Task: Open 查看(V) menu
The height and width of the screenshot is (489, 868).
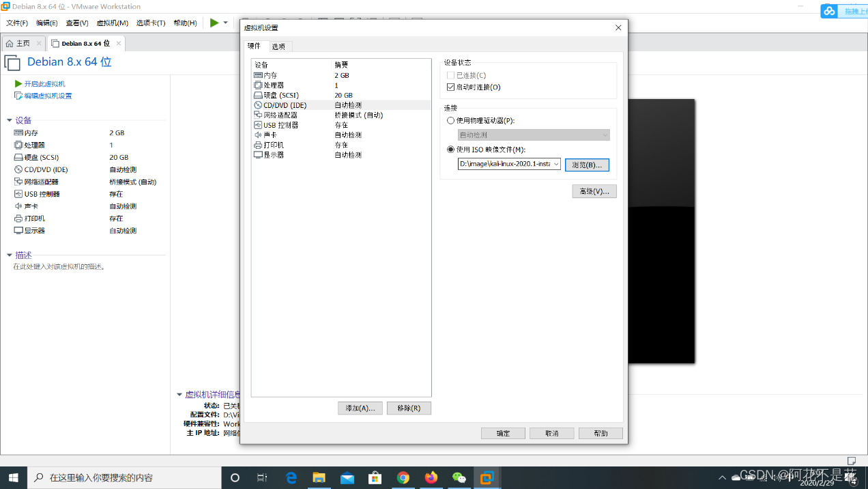Action: [x=77, y=23]
